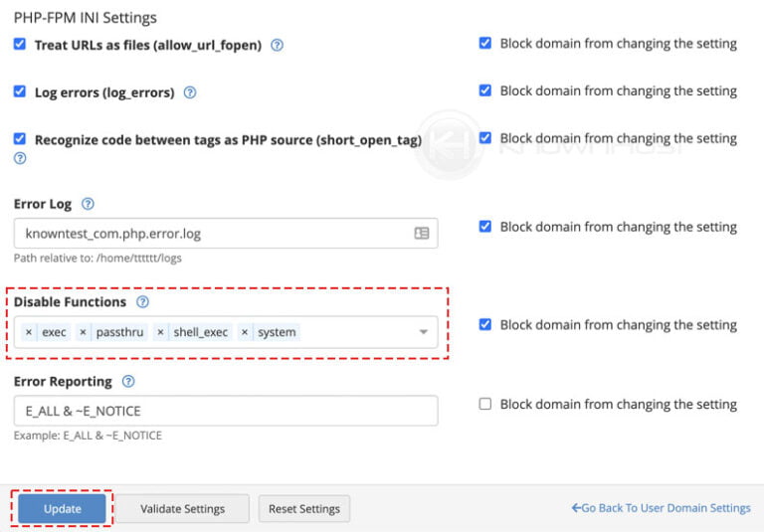Remove shell_exec from disabled functions
The image size is (764, 532).
(160, 332)
